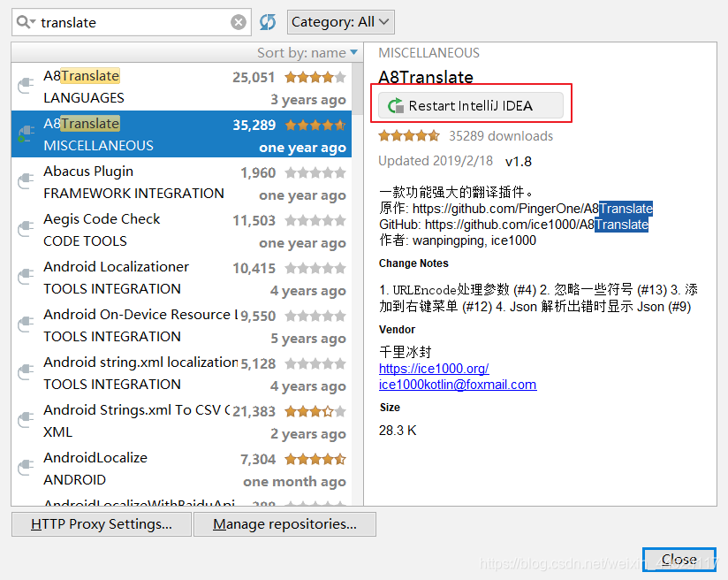
Task: Focus the translate search input field
Action: click(x=133, y=22)
